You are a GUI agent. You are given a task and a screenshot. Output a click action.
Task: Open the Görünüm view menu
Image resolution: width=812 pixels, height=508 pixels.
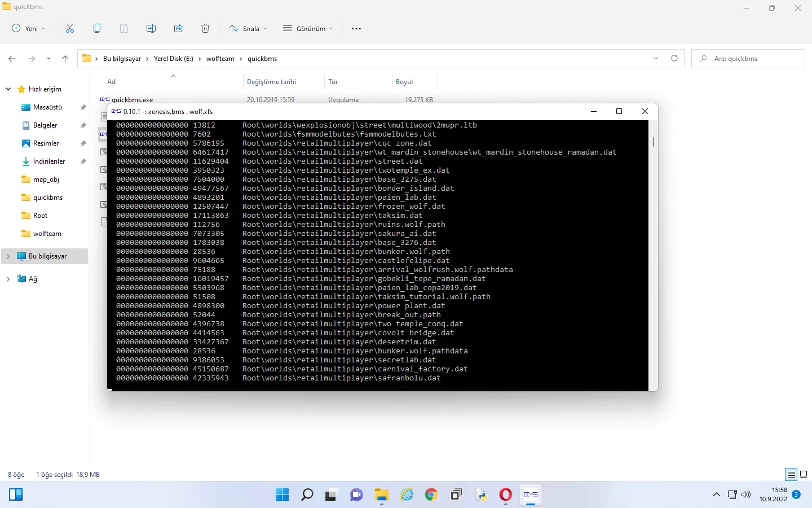click(x=308, y=28)
